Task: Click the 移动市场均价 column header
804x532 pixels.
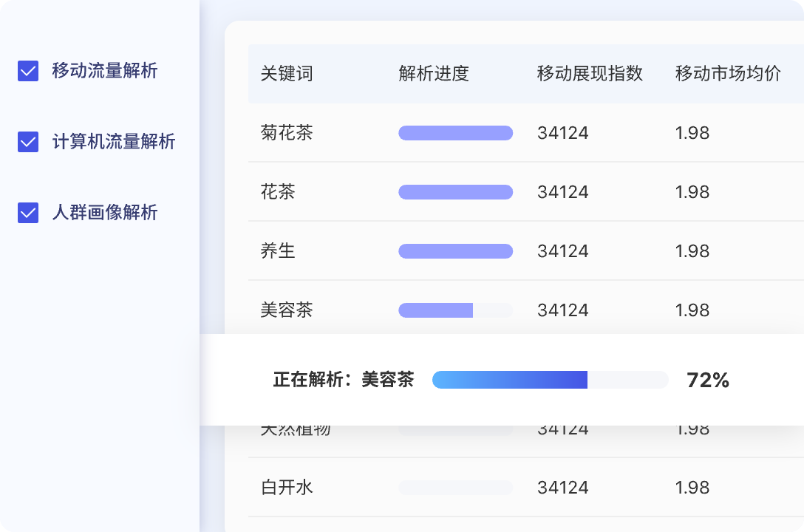Action: click(729, 74)
